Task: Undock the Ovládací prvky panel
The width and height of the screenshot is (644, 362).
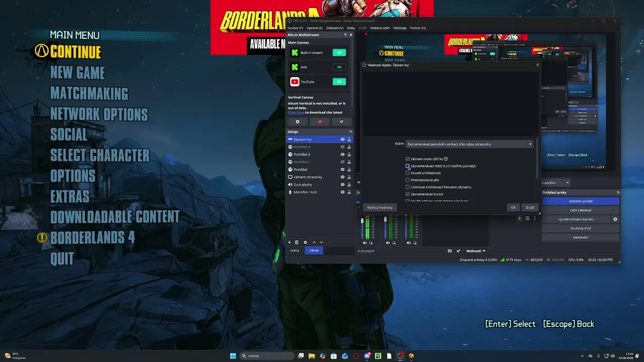Action: pos(618,192)
